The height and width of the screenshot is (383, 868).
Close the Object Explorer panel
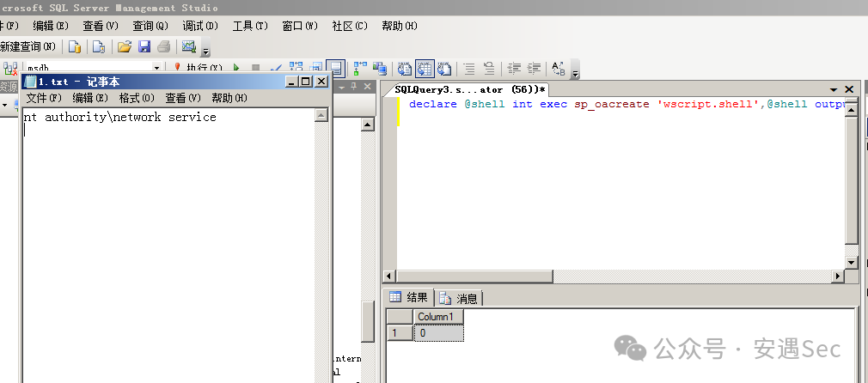tap(367, 87)
